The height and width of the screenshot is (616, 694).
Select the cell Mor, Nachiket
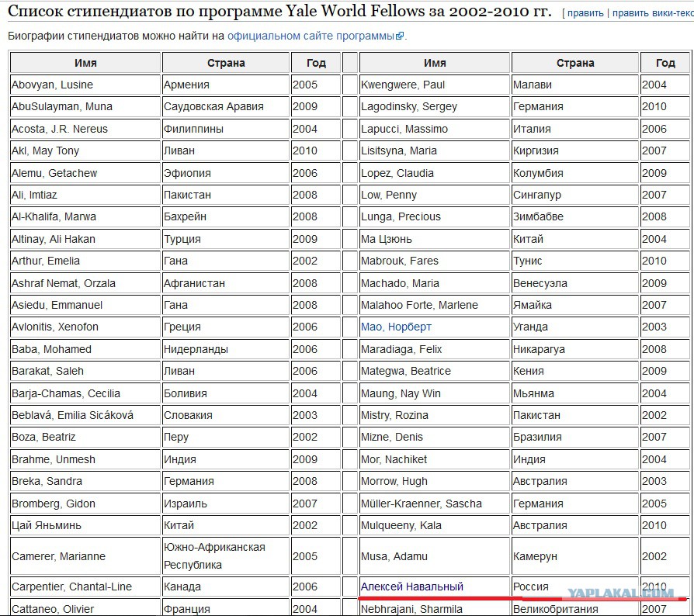point(435,459)
